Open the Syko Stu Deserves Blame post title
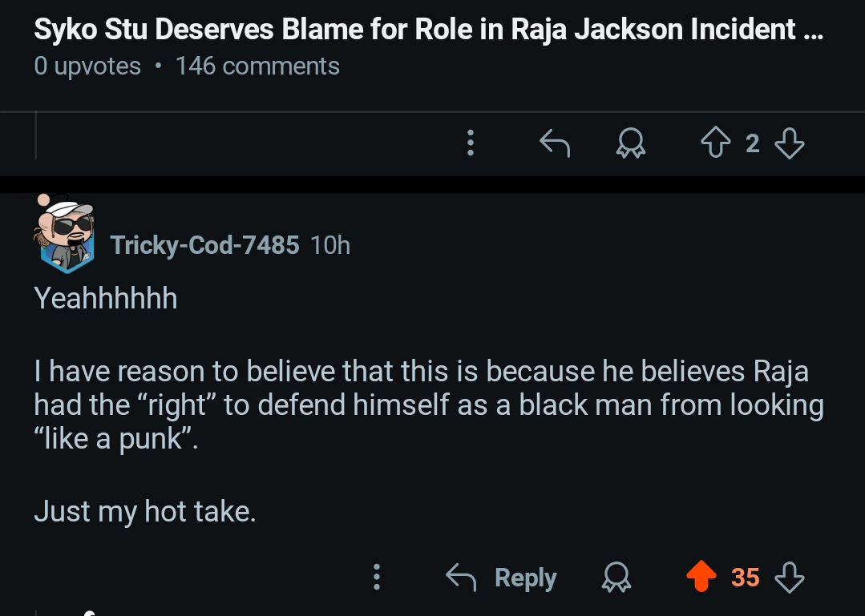This screenshot has width=865, height=616. pyautogui.click(x=429, y=29)
